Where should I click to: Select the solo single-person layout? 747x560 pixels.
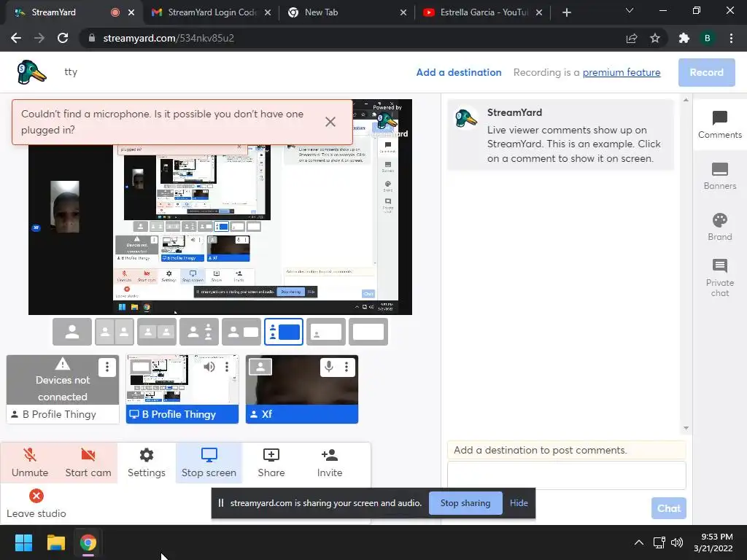[72, 332]
